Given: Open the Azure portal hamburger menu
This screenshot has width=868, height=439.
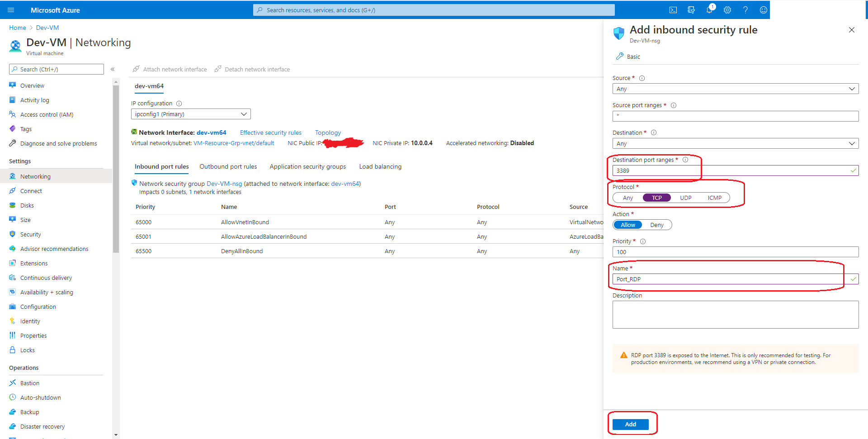Looking at the screenshot, I should coord(11,10).
